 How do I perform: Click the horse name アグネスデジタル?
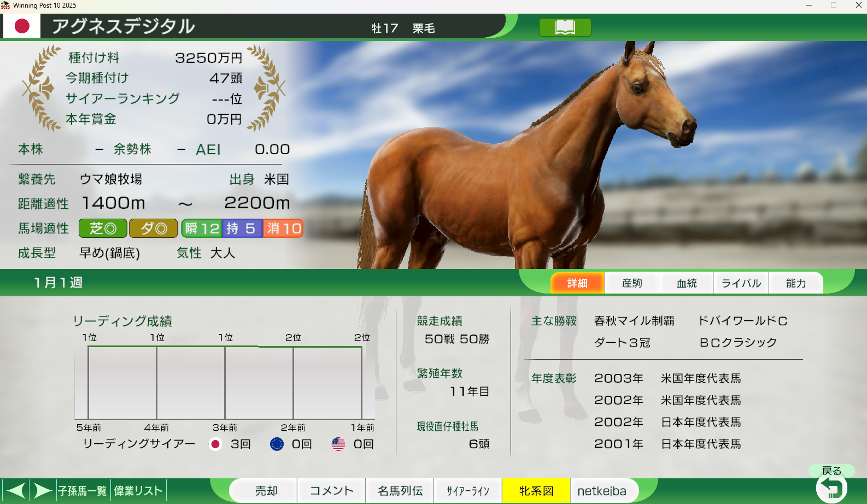pyautogui.click(x=124, y=26)
